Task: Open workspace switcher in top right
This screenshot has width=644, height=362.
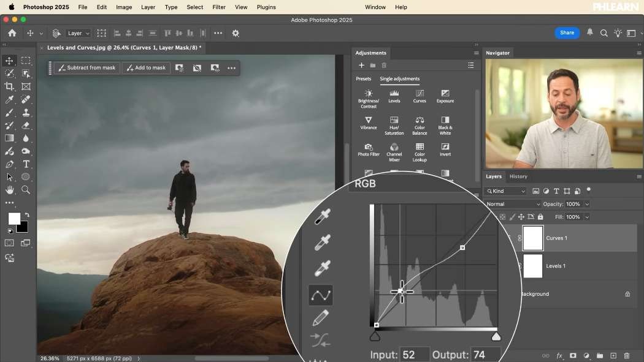Action: (631, 33)
